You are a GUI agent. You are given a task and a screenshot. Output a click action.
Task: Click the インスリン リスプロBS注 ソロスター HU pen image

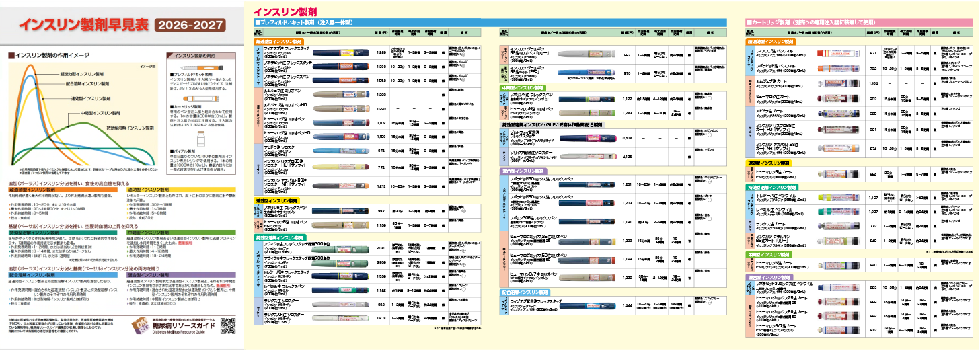(x=342, y=167)
